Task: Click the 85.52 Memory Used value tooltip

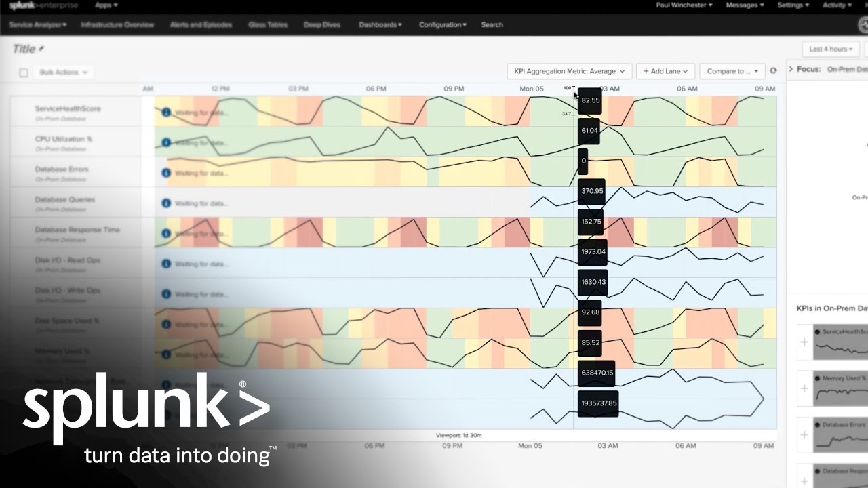Action: click(589, 343)
